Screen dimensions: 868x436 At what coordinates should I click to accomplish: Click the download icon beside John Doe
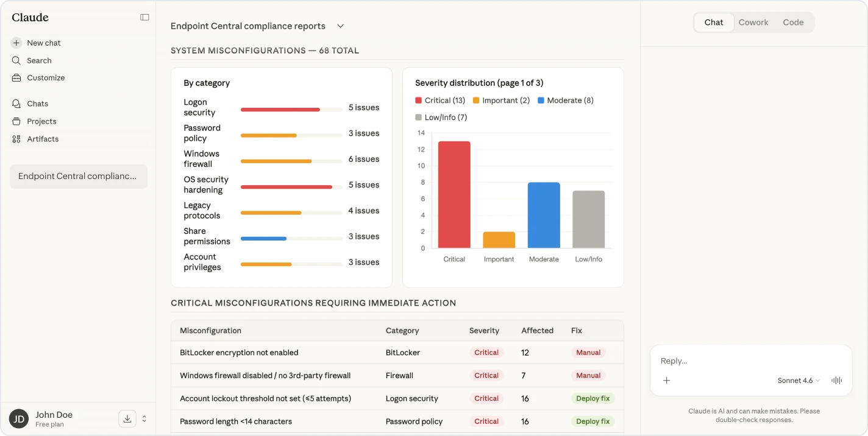point(127,418)
